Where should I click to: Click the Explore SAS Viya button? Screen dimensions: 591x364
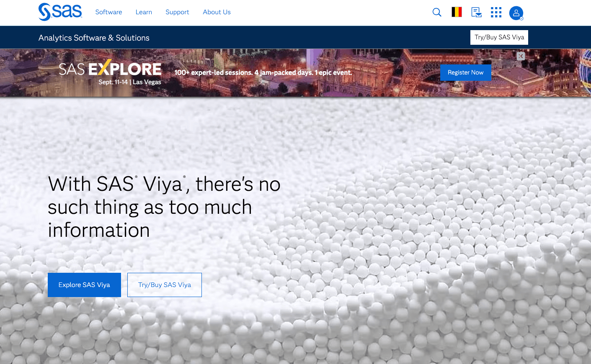tap(84, 285)
